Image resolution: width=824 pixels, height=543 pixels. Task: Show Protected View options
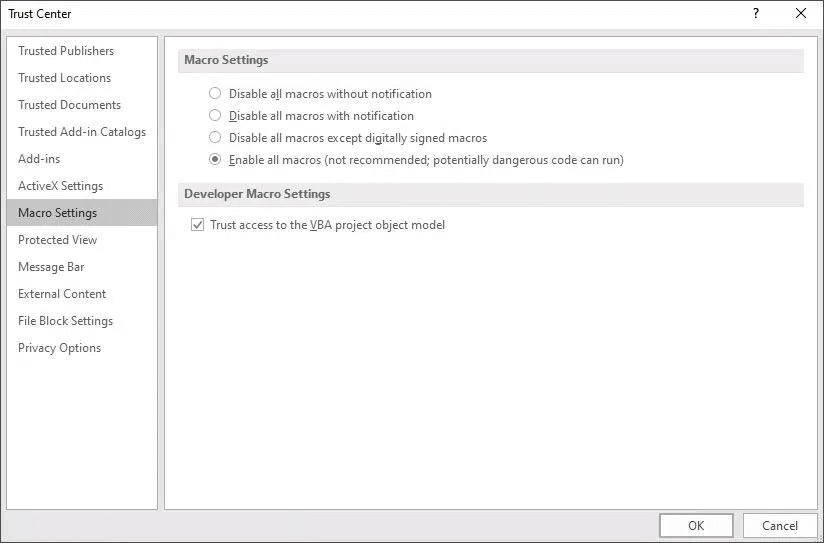[58, 240]
